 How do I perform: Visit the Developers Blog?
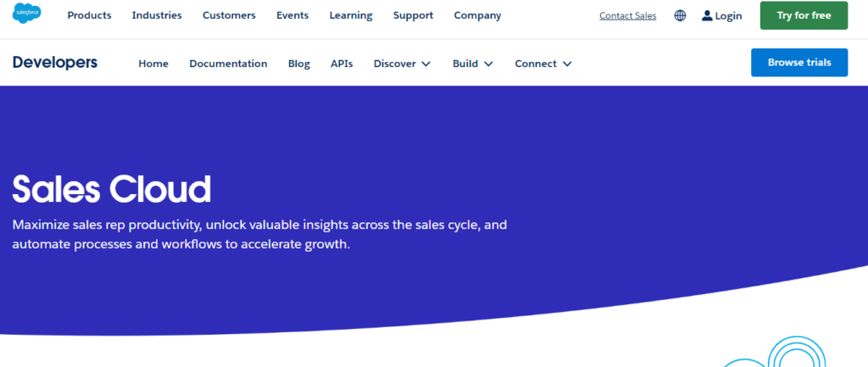[299, 64]
